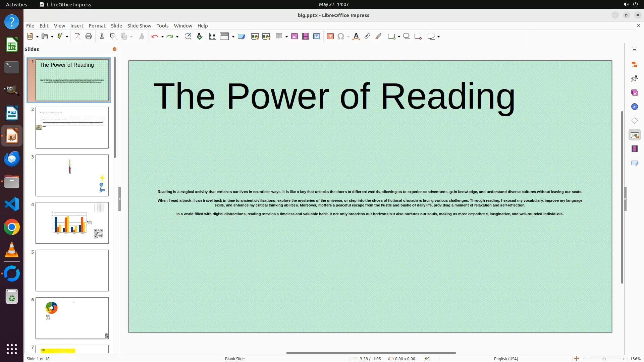This screenshot has height=362, width=644.
Task: Click Insert Fontwork Text icon
Action: point(356,37)
